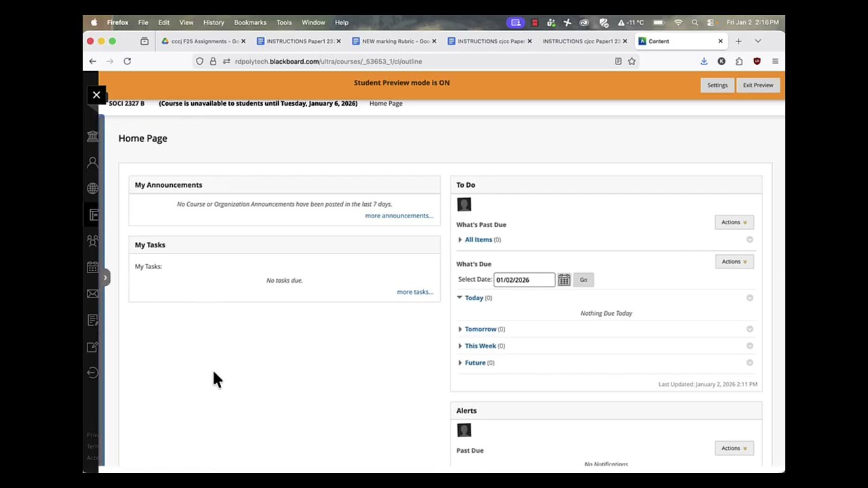868x488 pixels.
Task: Open the Tools menu
Action: 284,22
